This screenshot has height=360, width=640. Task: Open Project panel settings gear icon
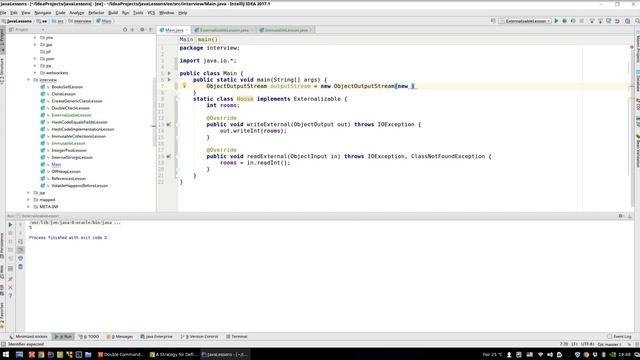[142, 30]
